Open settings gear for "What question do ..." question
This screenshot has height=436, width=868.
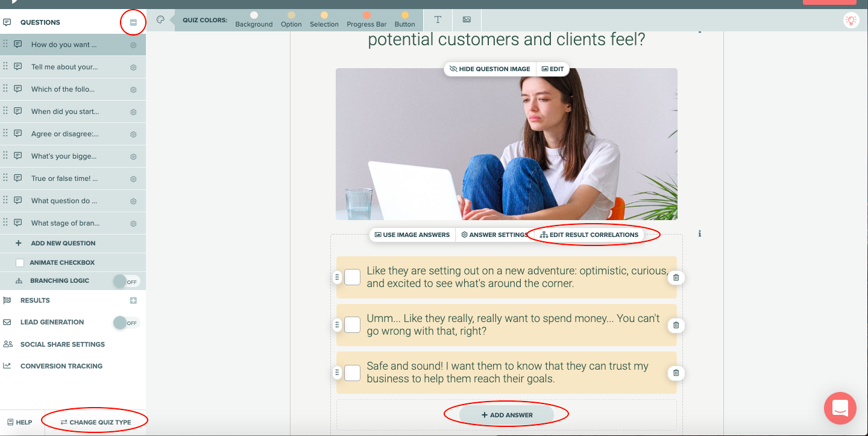pyautogui.click(x=133, y=201)
